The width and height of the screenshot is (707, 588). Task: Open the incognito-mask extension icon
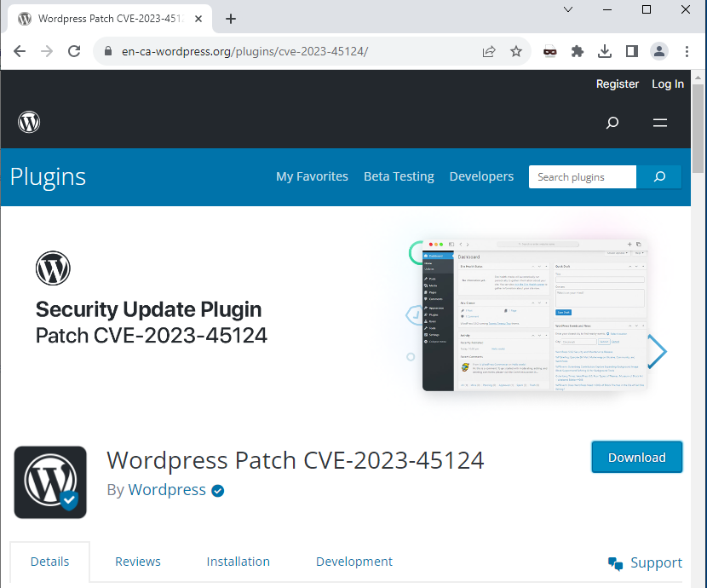tap(549, 52)
